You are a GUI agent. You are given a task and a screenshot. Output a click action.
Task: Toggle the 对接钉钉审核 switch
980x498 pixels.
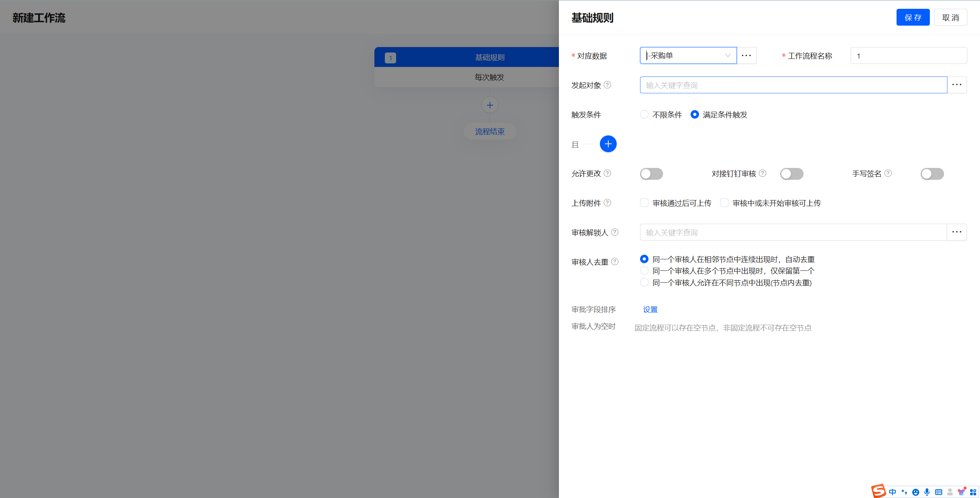pyautogui.click(x=792, y=174)
